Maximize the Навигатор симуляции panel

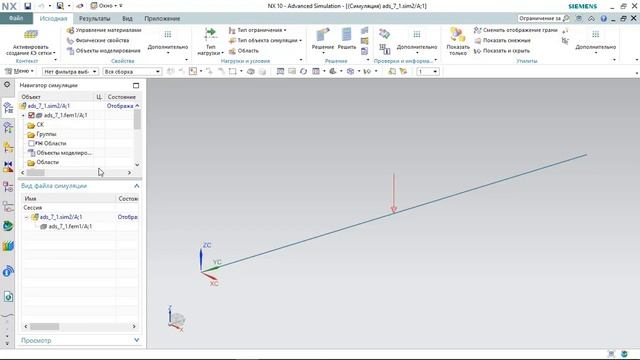(x=136, y=85)
